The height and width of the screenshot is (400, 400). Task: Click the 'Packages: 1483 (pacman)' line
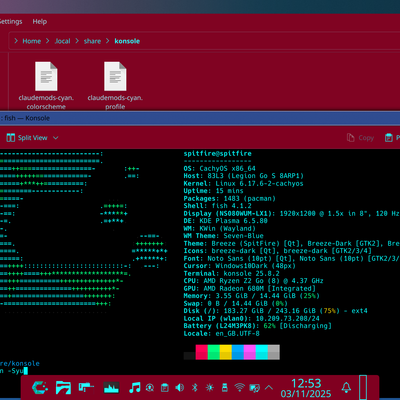(x=229, y=199)
